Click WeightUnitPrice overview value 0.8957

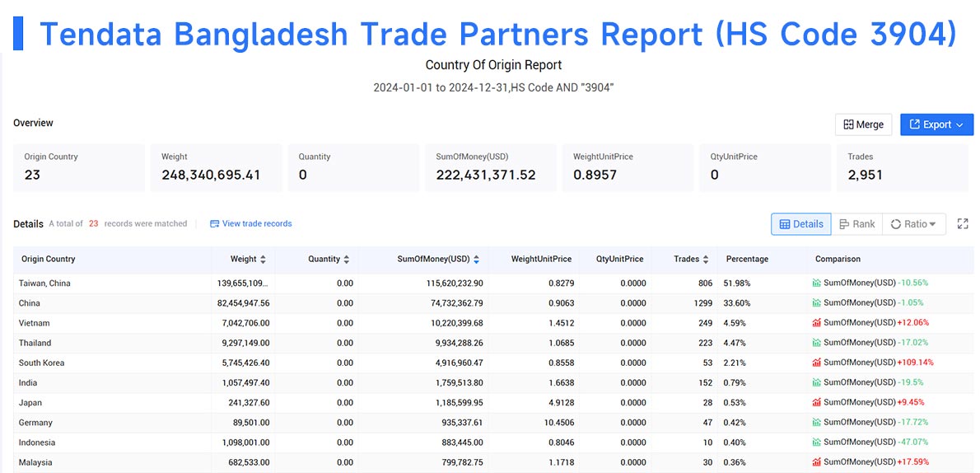coord(595,176)
